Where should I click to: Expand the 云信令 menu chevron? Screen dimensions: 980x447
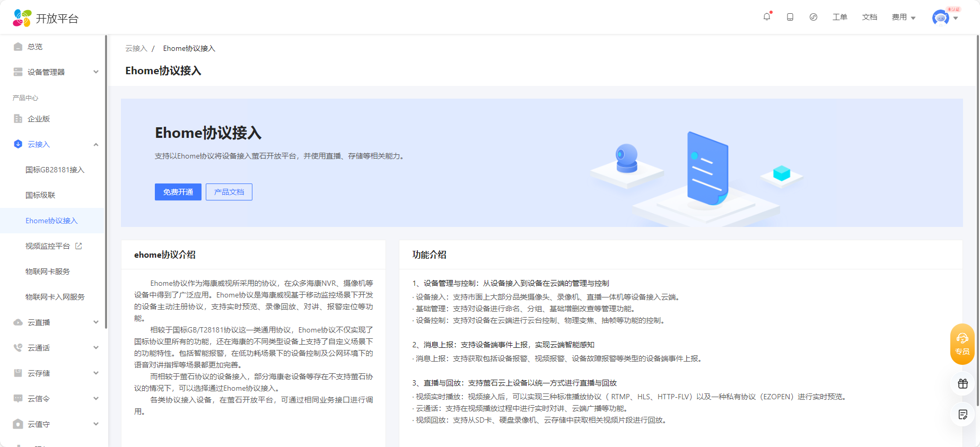96,399
